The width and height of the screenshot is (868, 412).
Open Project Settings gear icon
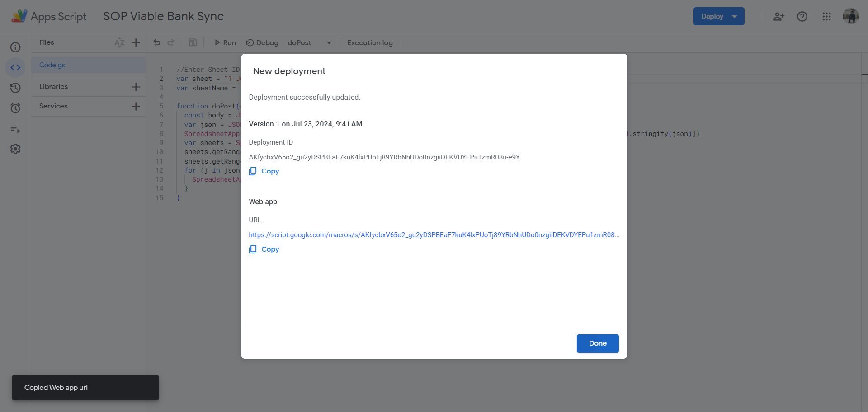point(15,149)
